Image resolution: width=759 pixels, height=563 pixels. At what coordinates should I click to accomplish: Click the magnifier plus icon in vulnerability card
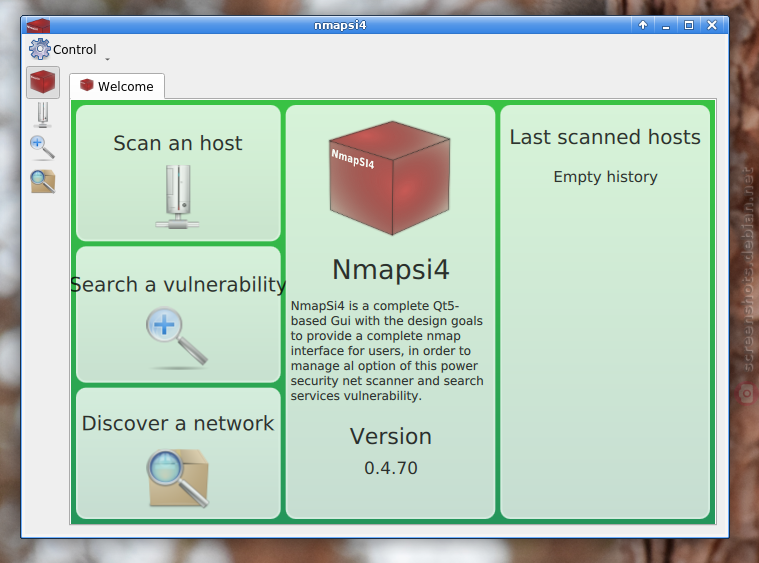tap(177, 337)
